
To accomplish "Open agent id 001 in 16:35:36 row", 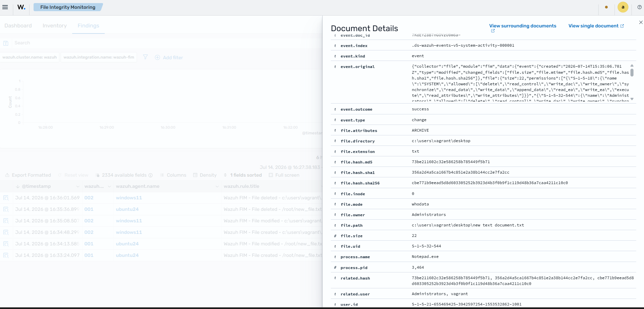I will click(x=89, y=209).
